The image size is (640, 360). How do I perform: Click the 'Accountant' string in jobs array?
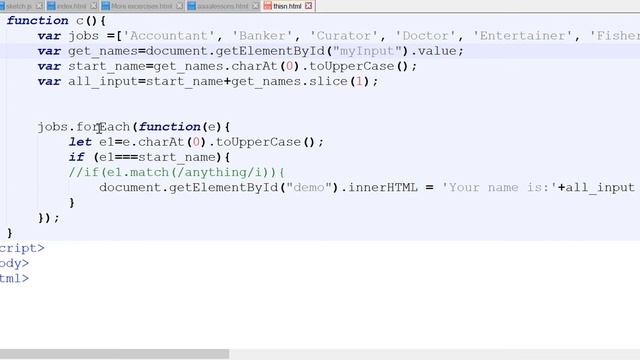point(169,36)
